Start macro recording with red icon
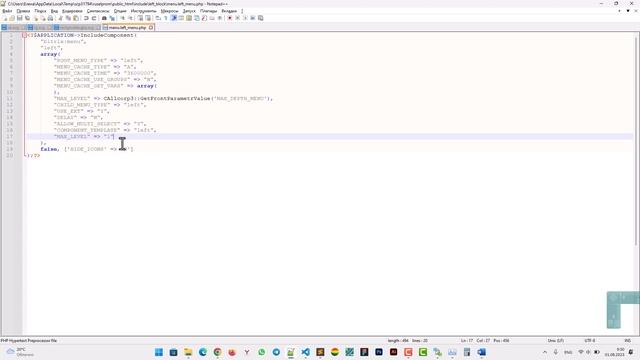The height and width of the screenshot is (360, 640). pyautogui.click(x=229, y=18)
